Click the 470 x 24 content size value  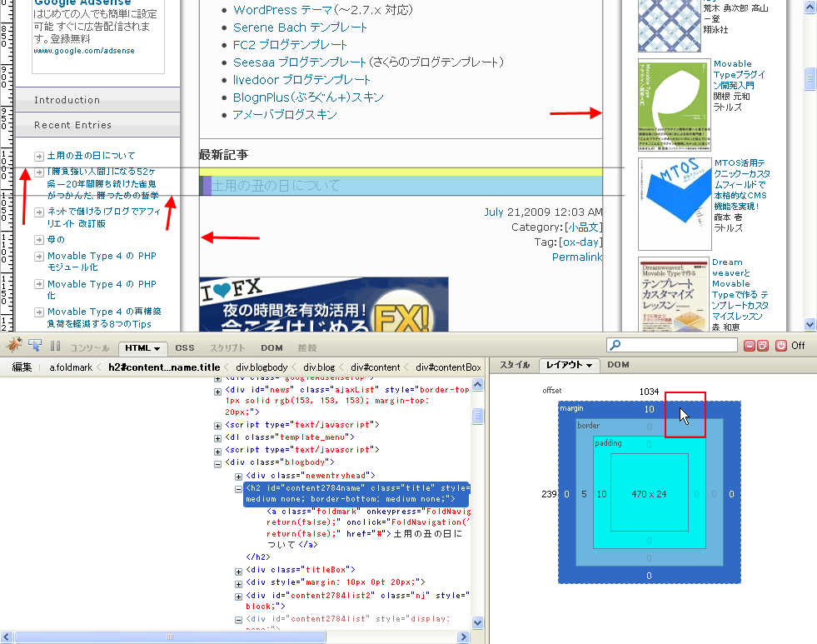pyautogui.click(x=649, y=494)
